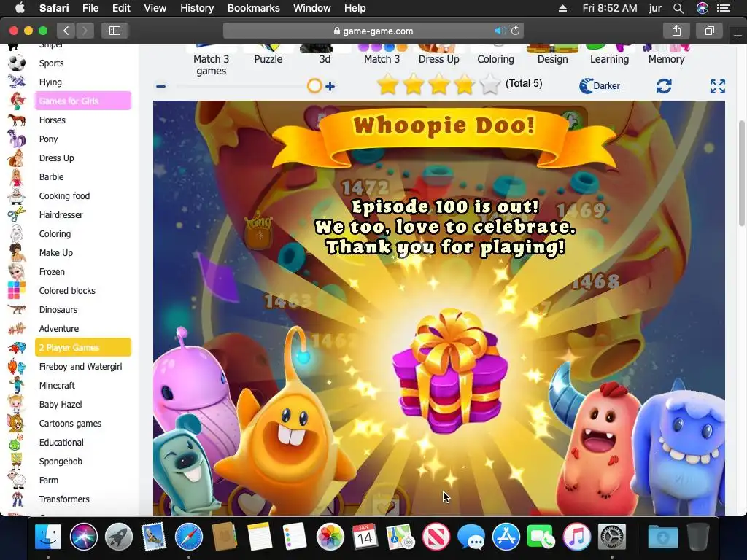This screenshot has width=747, height=560.
Task: Open the Design category tab
Action: pyautogui.click(x=553, y=59)
